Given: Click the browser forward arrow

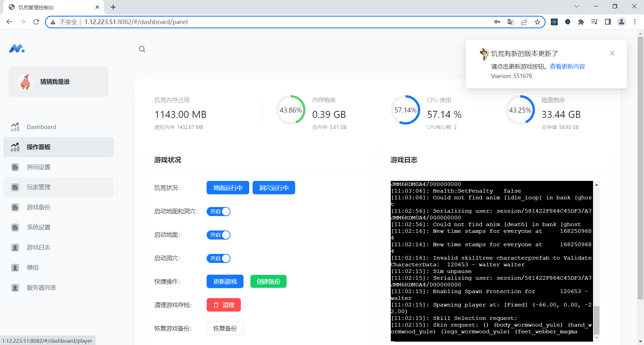Looking at the screenshot, I should click(23, 22).
